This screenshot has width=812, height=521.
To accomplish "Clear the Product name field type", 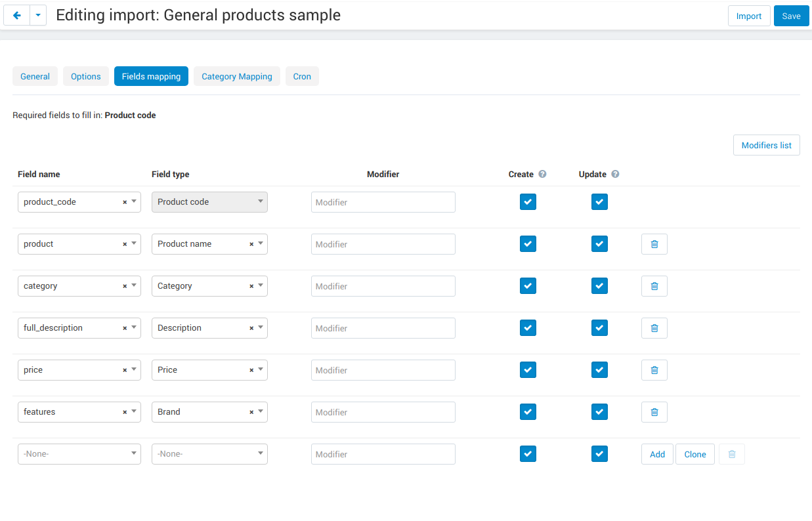I will click(251, 244).
